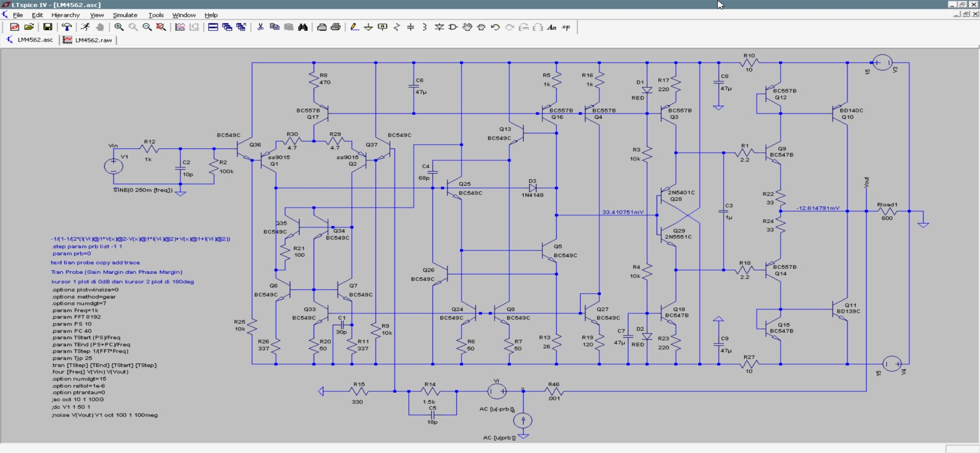
Task: Click the Close All Windows icon
Action: (x=241, y=27)
